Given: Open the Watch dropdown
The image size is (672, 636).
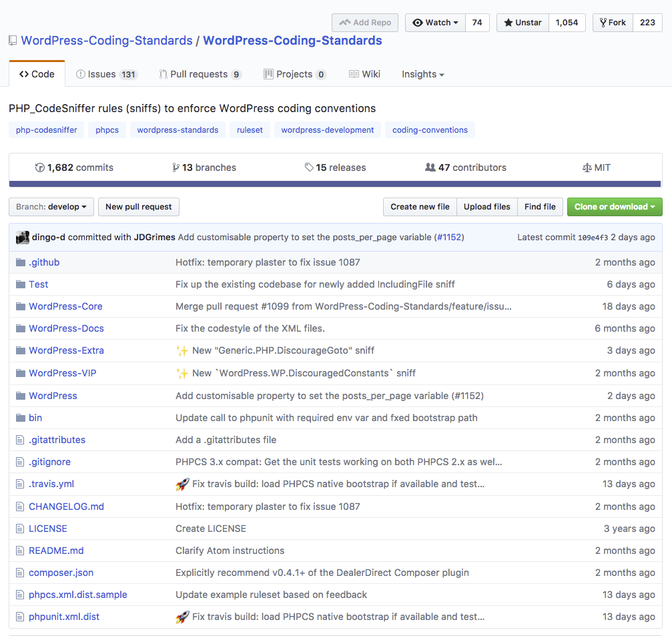Looking at the screenshot, I should [435, 23].
